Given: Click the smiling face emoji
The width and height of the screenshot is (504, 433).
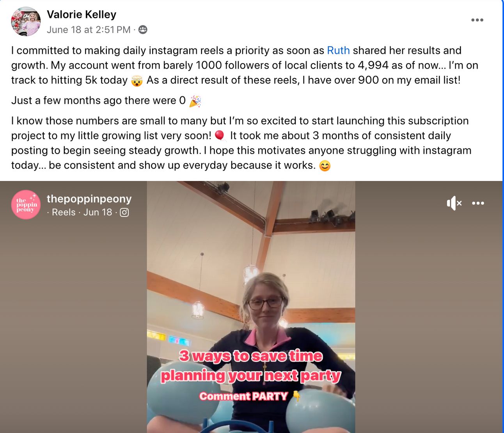Looking at the screenshot, I should (x=325, y=166).
